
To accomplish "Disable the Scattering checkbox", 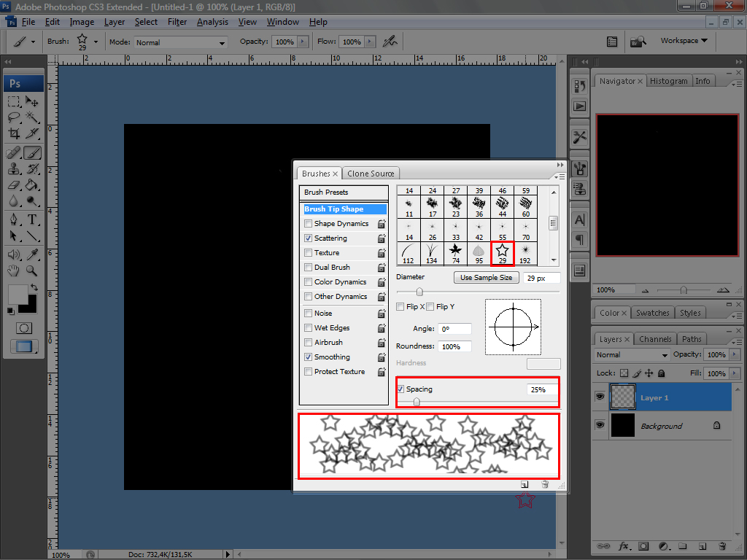I will point(309,238).
